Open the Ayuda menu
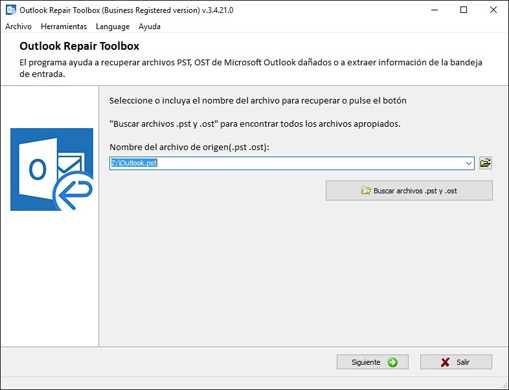This screenshot has height=390, width=509. click(149, 26)
